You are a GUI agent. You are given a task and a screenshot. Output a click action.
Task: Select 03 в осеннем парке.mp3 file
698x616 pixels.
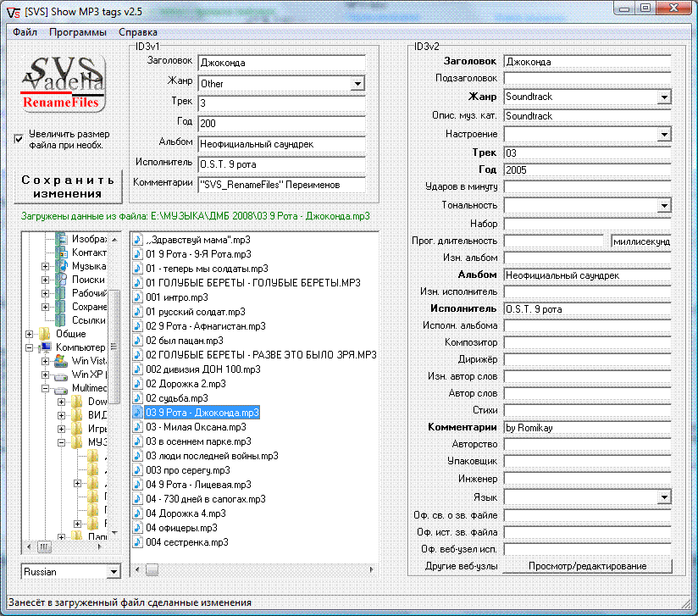(198, 441)
